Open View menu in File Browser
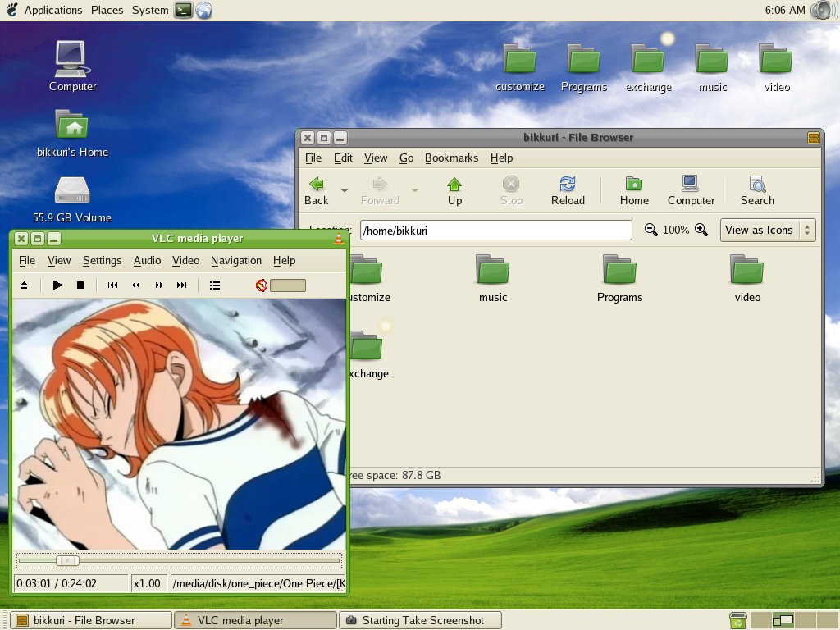840x630 pixels. (376, 158)
